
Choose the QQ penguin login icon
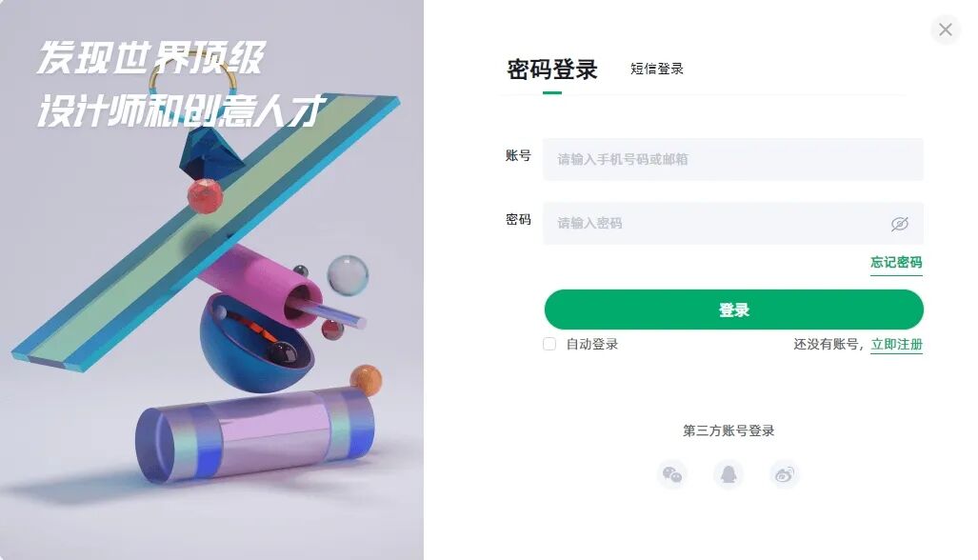(x=728, y=474)
